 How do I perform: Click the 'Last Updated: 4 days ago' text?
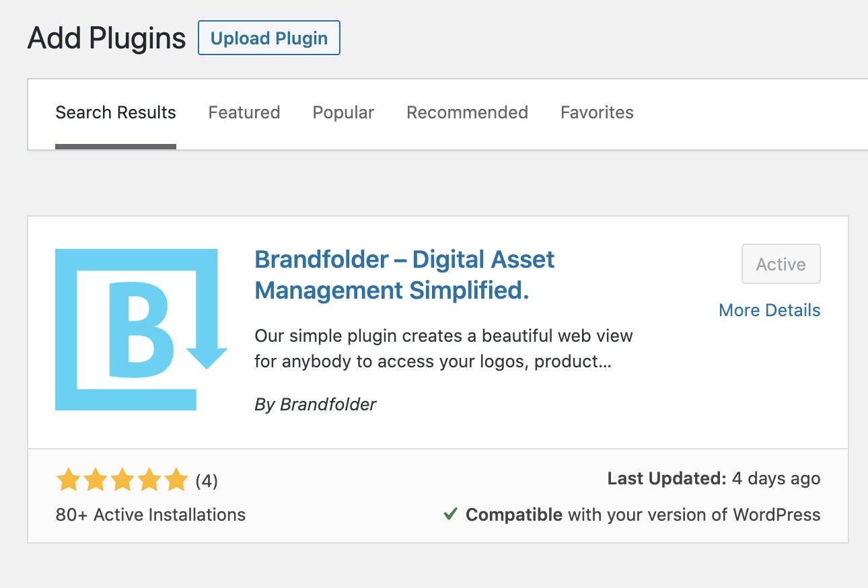pos(714,479)
